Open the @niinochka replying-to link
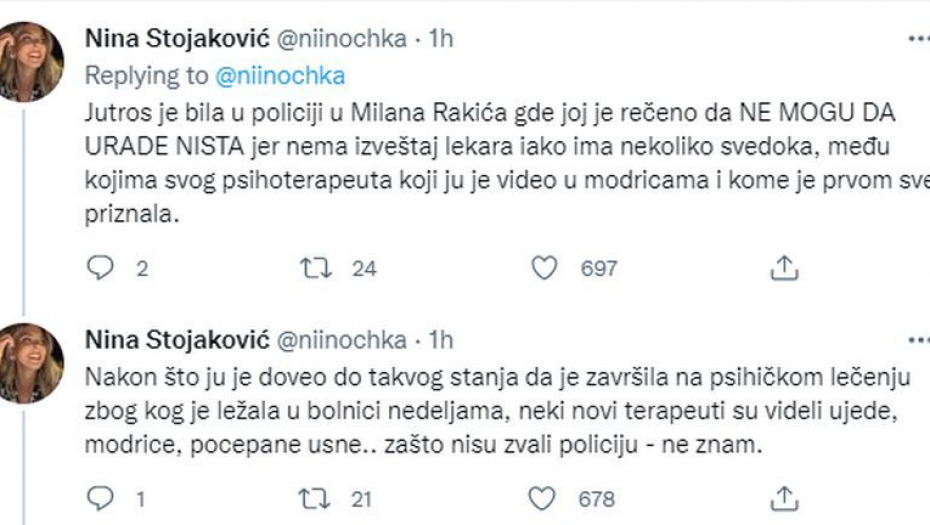930x525 pixels. 281,74
